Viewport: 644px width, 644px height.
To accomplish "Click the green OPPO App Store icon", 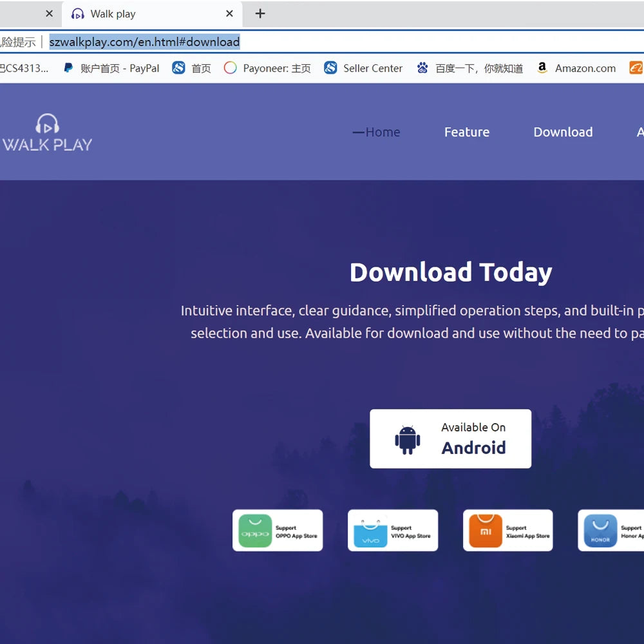I will 255,531.
